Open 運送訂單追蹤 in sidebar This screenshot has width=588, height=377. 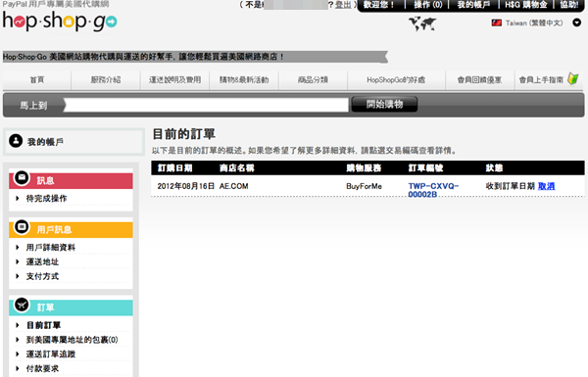point(51,354)
